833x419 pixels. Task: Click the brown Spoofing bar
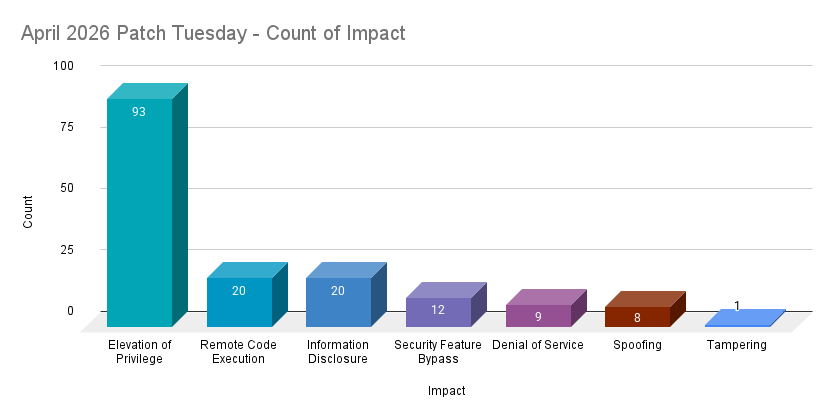tap(637, 318)
